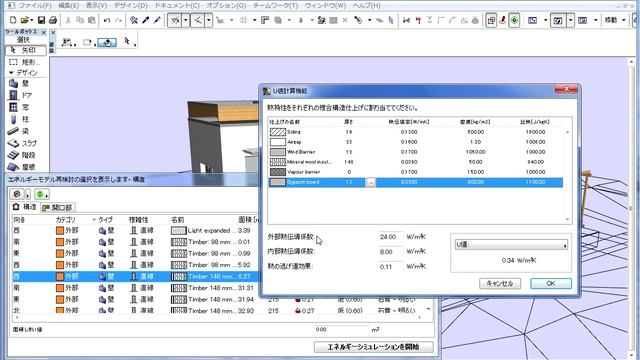Click the New document icon
This screenshot has height=360, width=640.
[x=13, y=20]
